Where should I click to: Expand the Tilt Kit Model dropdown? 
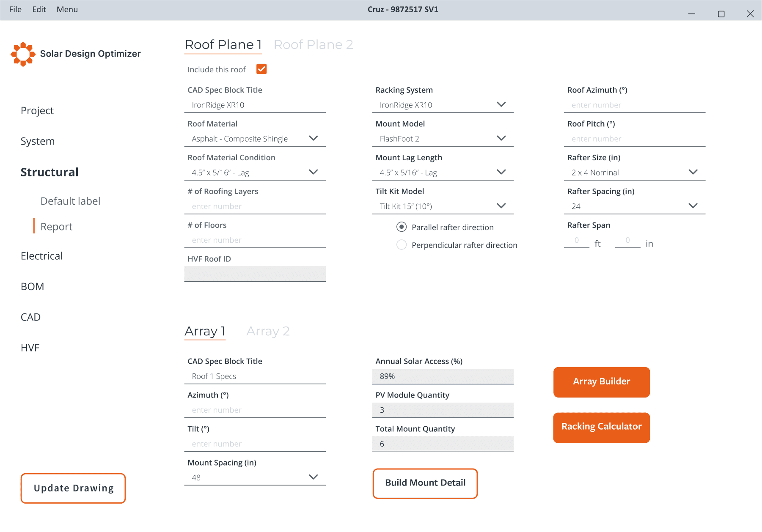click(x=443, y=206)
